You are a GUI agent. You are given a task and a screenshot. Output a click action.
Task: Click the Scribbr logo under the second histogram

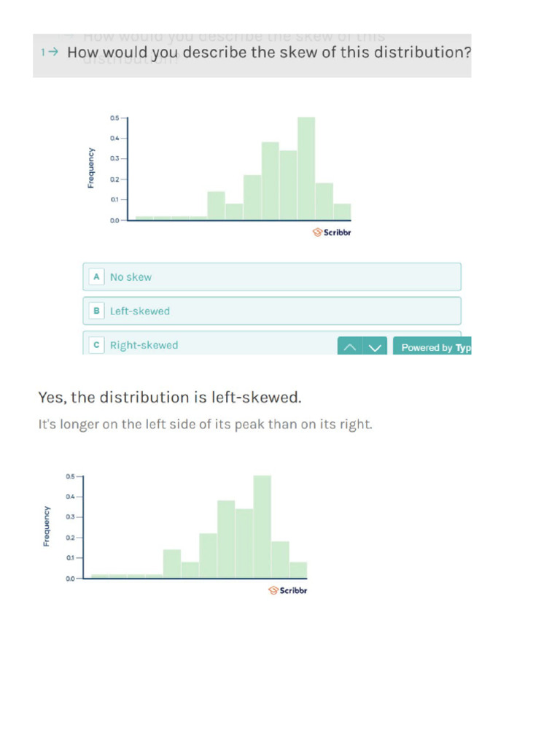point(288,590)
